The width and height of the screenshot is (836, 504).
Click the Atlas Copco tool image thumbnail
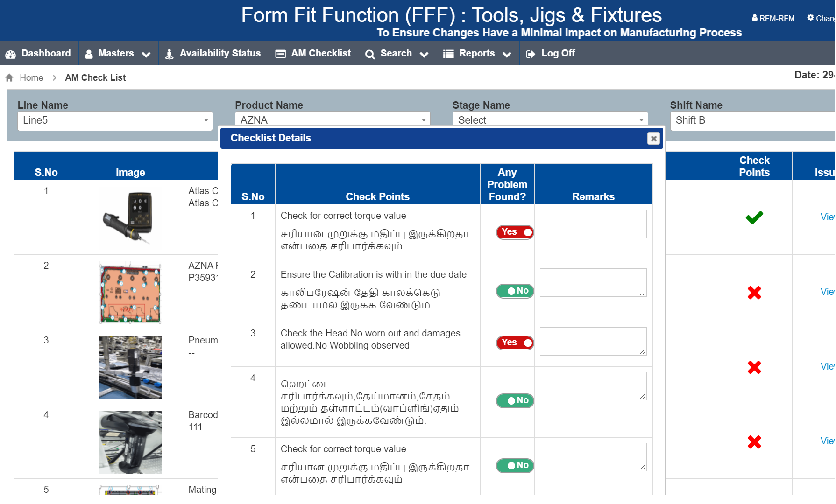(x=130, y=217)
